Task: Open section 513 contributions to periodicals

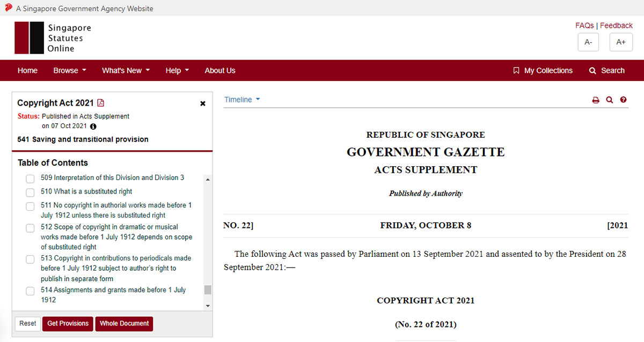Action: [116, 268]
